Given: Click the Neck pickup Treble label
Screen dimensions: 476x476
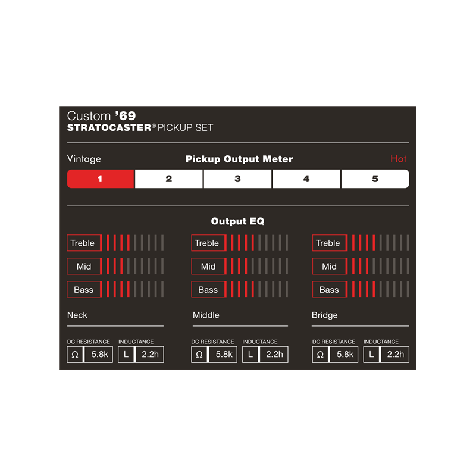Looking at the screenshot, I should click(x=83, y=243).
